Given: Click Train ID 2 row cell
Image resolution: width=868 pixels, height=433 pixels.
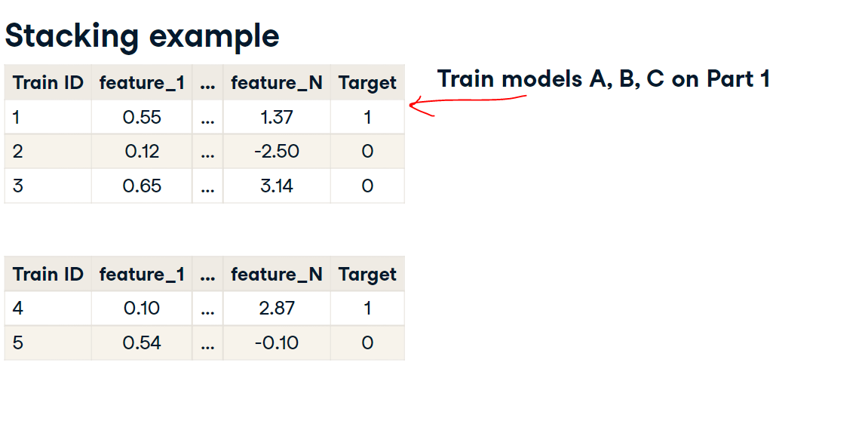Looking at the screenshot, I should click(x=48, y=151).
